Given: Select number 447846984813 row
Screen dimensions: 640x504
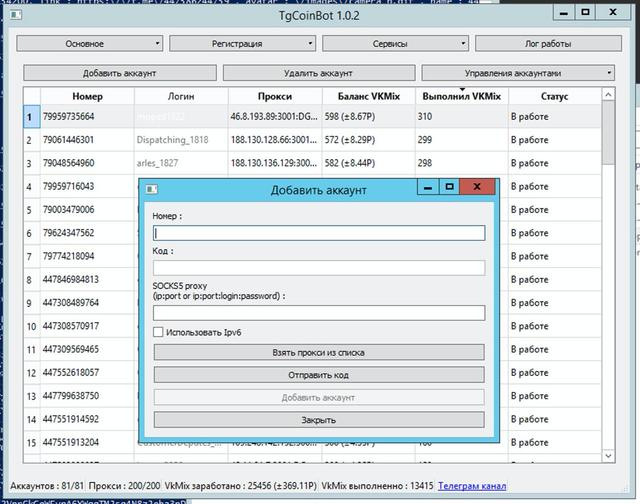Looking at the screenshot, I should pos(87,279).
